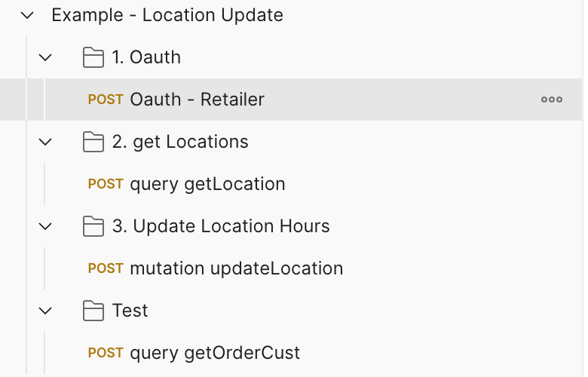Click POST badge beside Oauth - Retailer
The height and width of the screenshot is (377, 588).
click(106, 100)
